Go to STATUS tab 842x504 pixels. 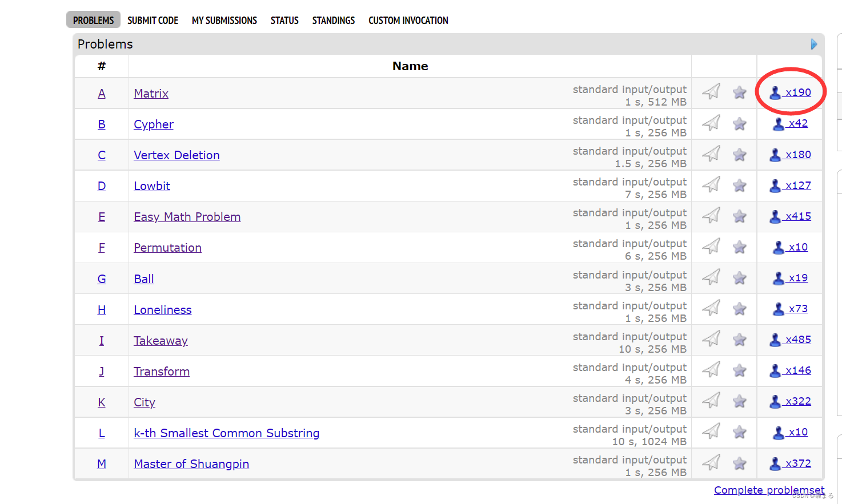pos(284,20)
